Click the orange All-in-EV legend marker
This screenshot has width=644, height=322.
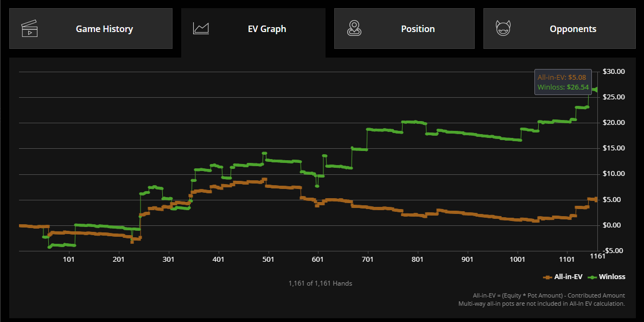pos(547,277)
